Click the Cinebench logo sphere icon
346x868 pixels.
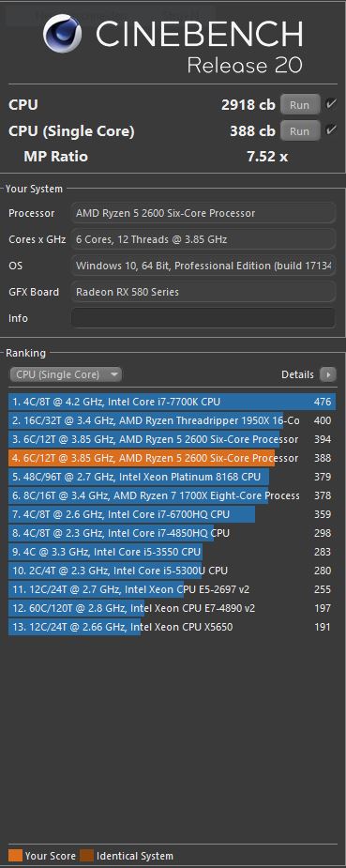point(63,34)
